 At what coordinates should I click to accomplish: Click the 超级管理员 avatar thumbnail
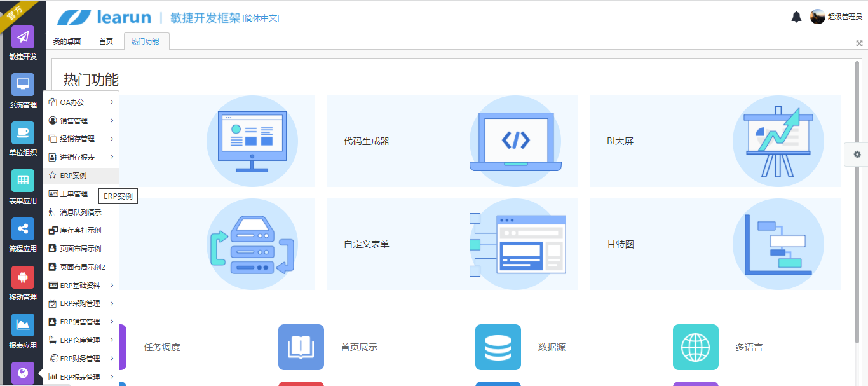click(818, 17)
